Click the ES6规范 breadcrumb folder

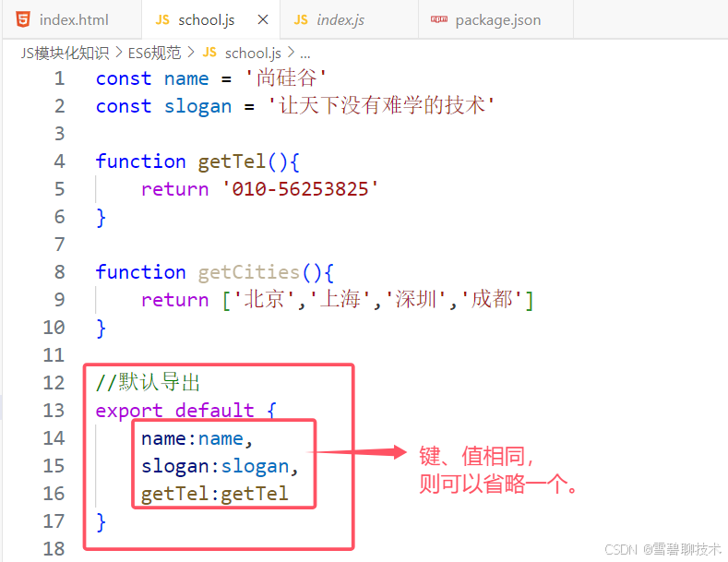click(x=154, y=53)
